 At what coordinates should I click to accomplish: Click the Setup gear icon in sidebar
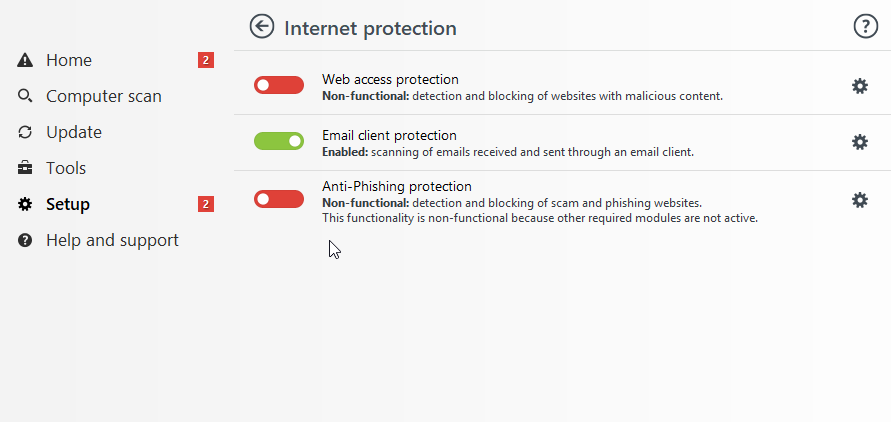coord(25,204)
